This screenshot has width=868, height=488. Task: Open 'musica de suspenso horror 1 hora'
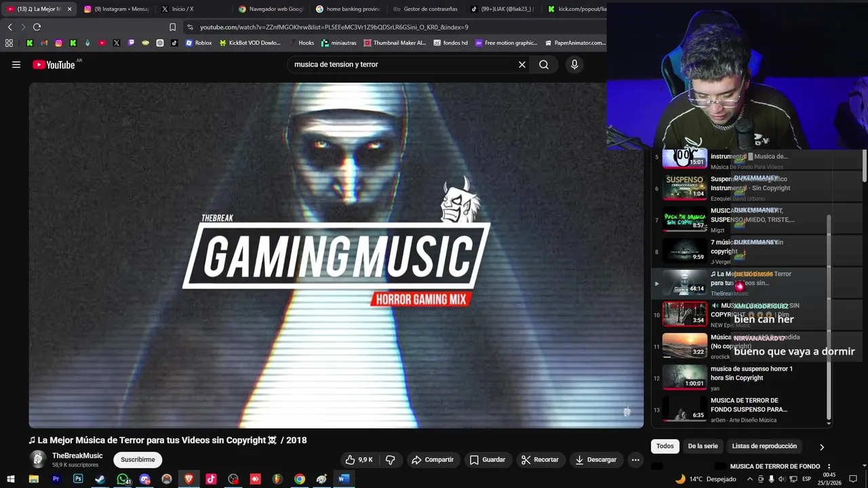click(x=751, y=373)
